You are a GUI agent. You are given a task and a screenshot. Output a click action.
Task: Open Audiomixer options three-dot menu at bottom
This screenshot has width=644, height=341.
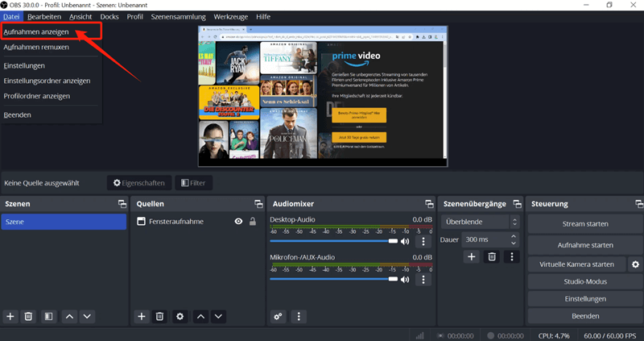pos(299,316)
